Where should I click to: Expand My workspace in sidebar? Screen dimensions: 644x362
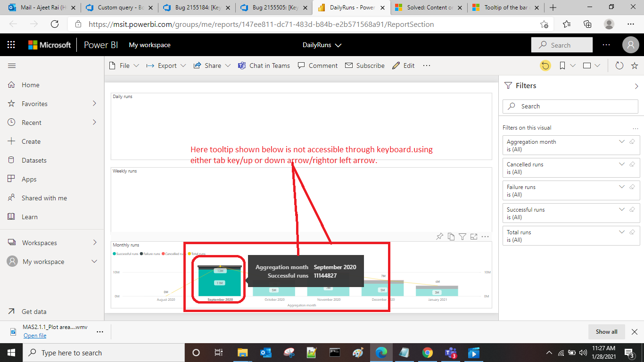pyautogui.click(x=94, y=262)
